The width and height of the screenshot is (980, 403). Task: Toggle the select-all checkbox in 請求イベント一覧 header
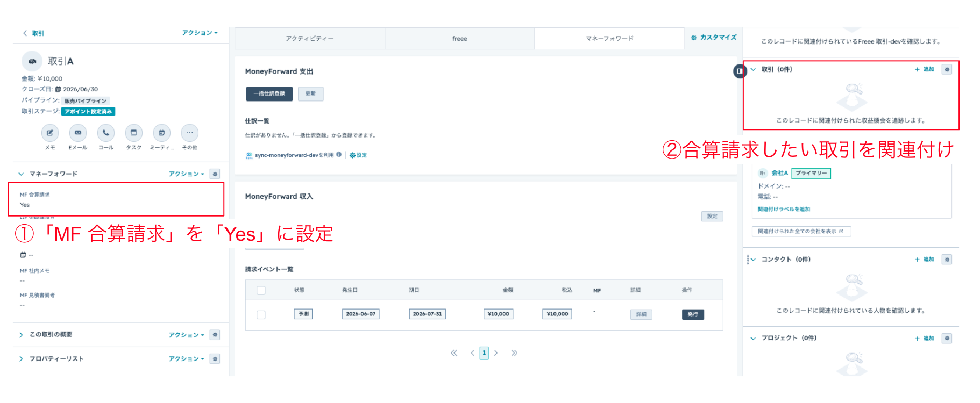pyautogui.click(x=261, y=291)
